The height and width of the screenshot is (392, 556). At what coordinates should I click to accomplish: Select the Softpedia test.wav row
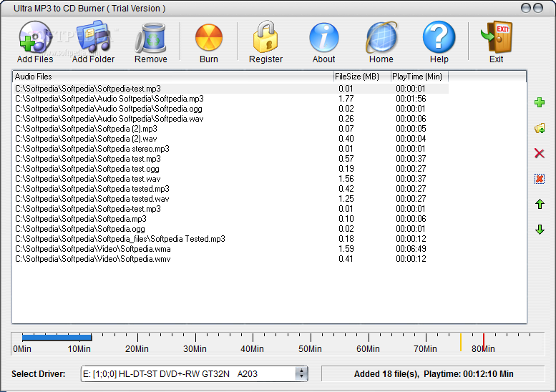(231, 179)
